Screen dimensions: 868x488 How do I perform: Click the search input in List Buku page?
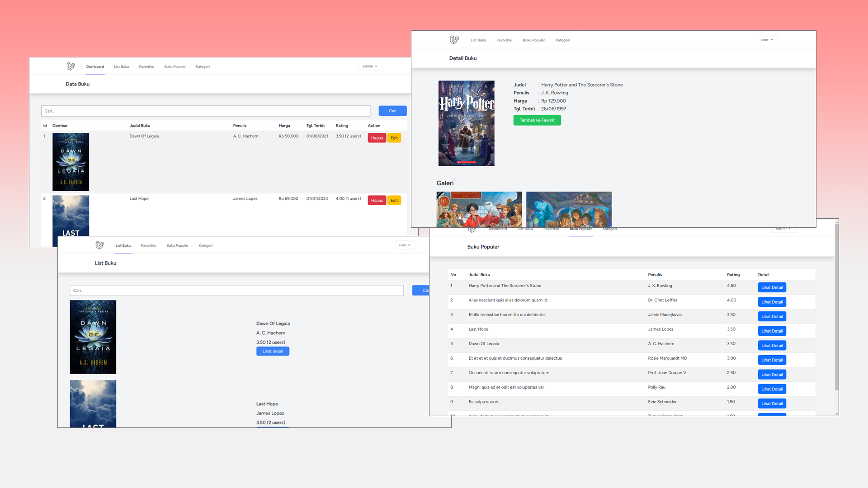click(236, 291)
